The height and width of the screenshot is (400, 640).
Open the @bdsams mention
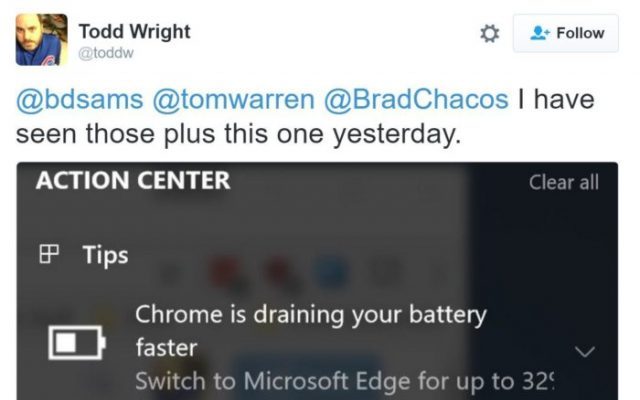[x=80, y=100]
